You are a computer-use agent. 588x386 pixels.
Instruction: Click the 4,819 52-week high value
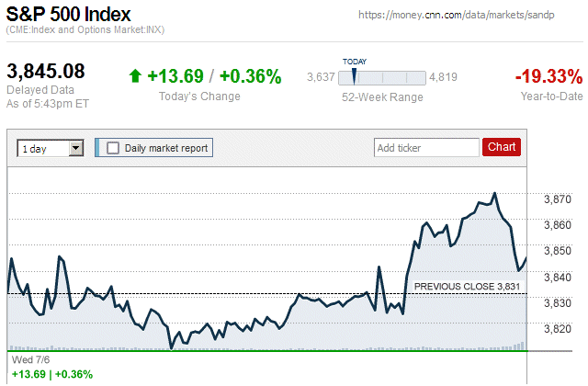coord(443,77)
